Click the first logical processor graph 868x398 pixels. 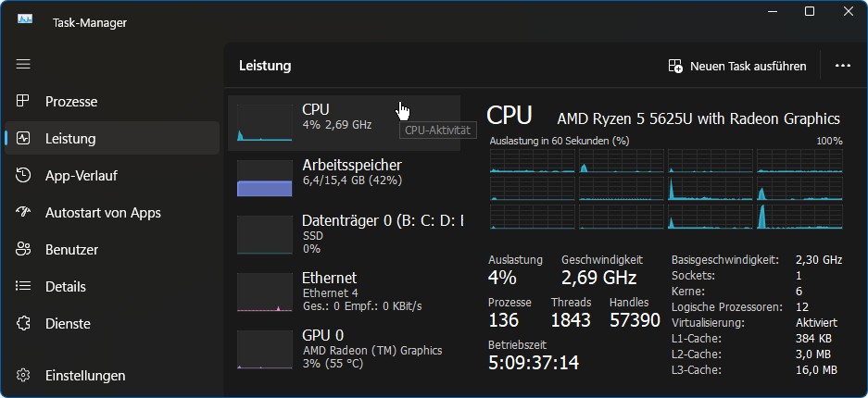532,160
